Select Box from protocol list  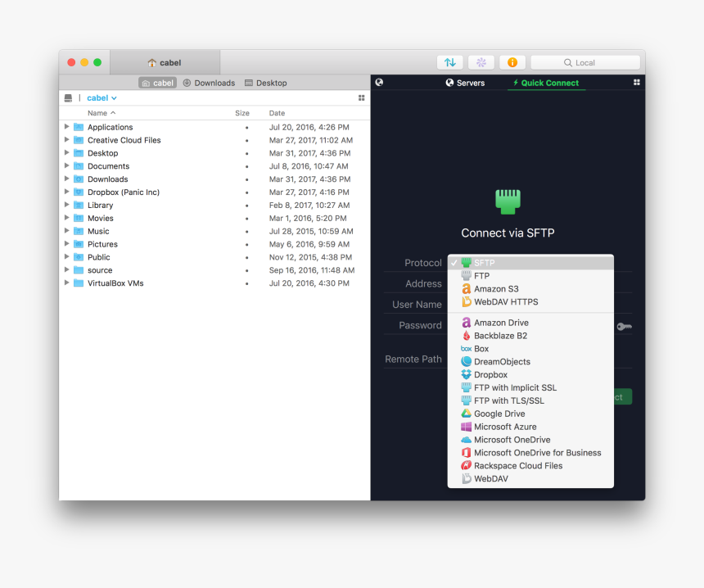point(530,349)
